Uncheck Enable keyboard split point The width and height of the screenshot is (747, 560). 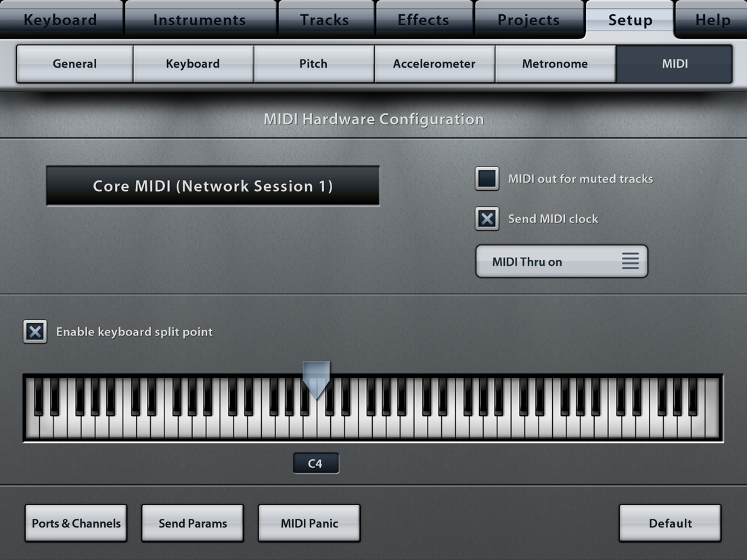[35, 331]
